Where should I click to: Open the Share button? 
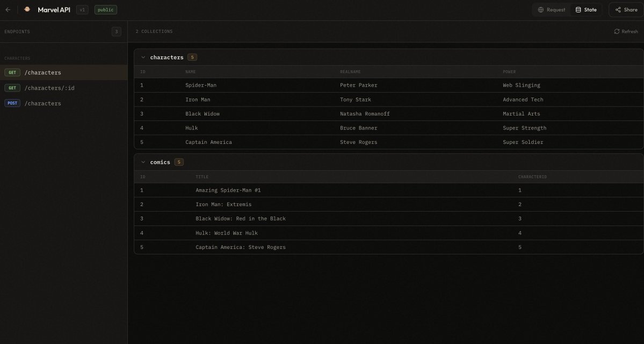[626, 10]
